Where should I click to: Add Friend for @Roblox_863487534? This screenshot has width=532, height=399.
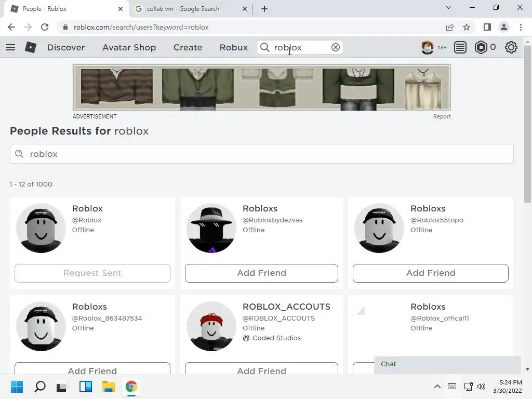[92, 368]
